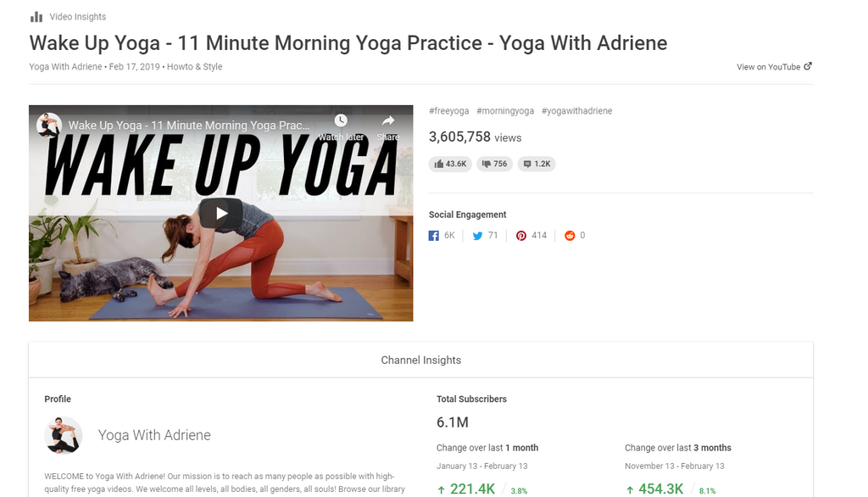Open the external link icon beside View on YouTube
Viewport: 868px width, 497px height.
point(808,66)
